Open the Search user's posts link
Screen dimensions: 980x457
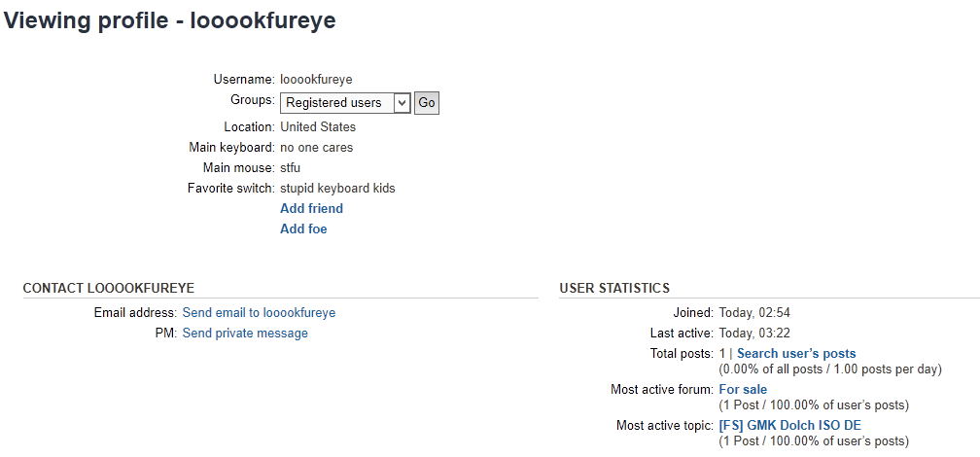click(796, 354)
